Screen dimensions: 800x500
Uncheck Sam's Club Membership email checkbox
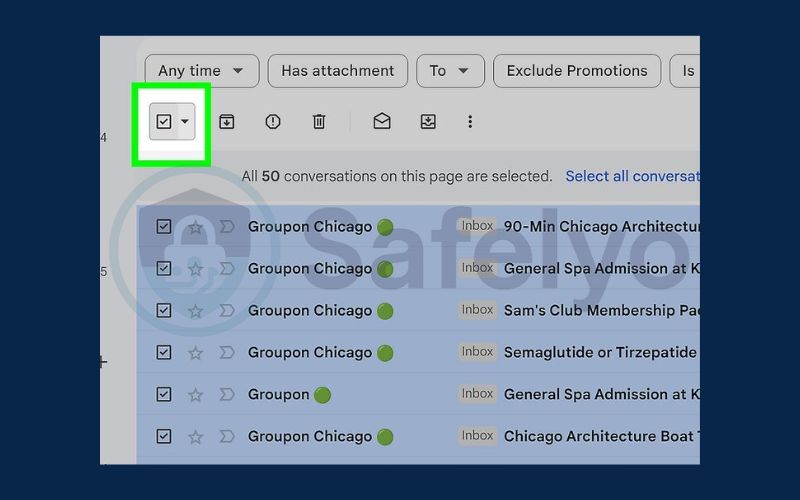coord(164,310)
